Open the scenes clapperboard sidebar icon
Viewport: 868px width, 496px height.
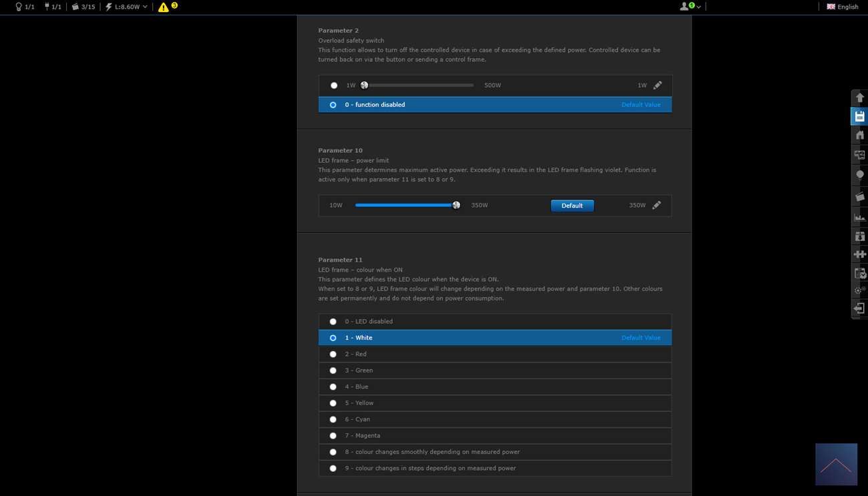tap(859, 196)
